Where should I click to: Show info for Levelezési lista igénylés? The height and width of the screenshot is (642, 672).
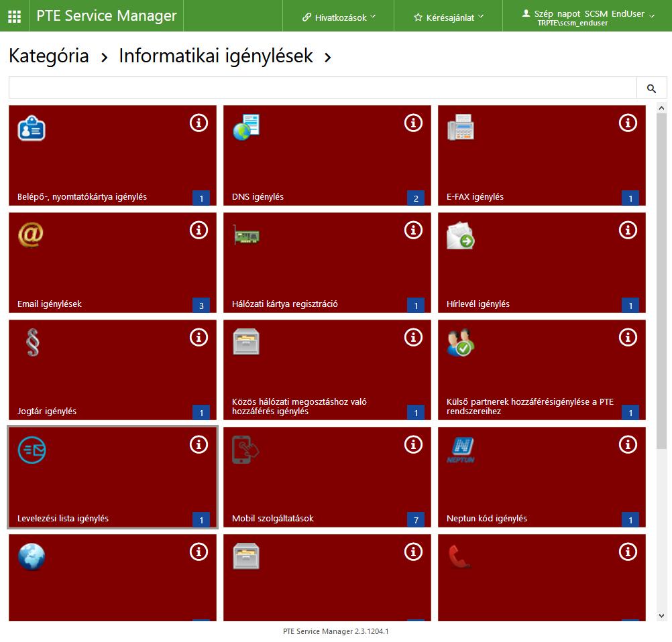point(199,444)
